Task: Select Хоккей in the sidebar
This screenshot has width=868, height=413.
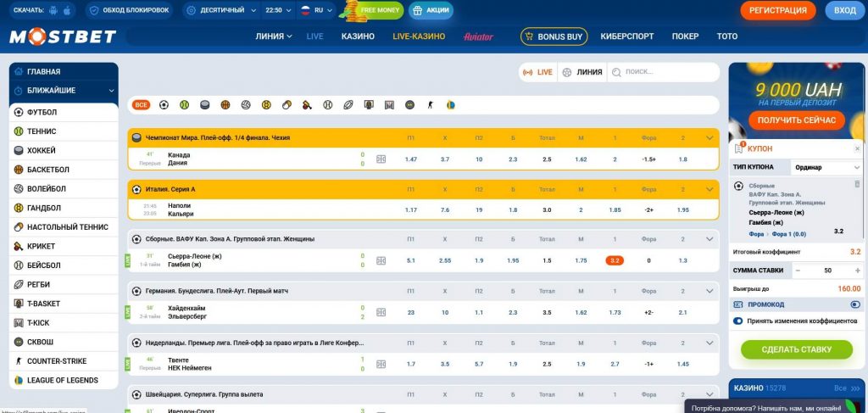Action: (x=64, y=150)
